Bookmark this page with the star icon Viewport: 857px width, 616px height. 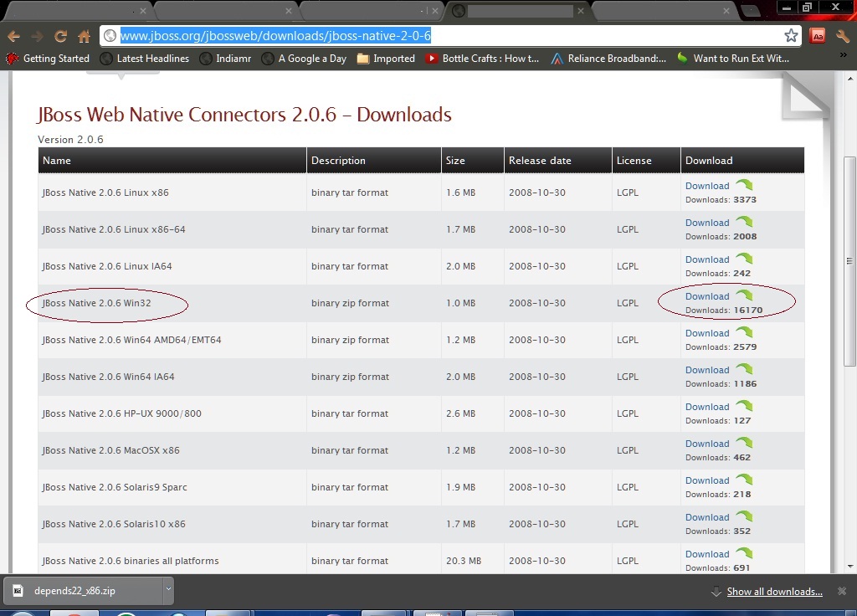(x=790, y=35)
